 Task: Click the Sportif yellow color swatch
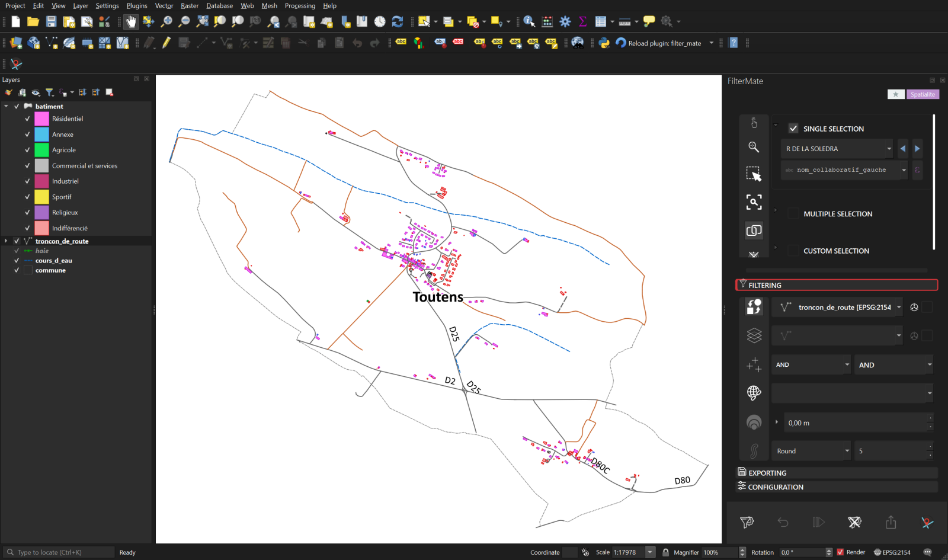[x=41, y=197]
